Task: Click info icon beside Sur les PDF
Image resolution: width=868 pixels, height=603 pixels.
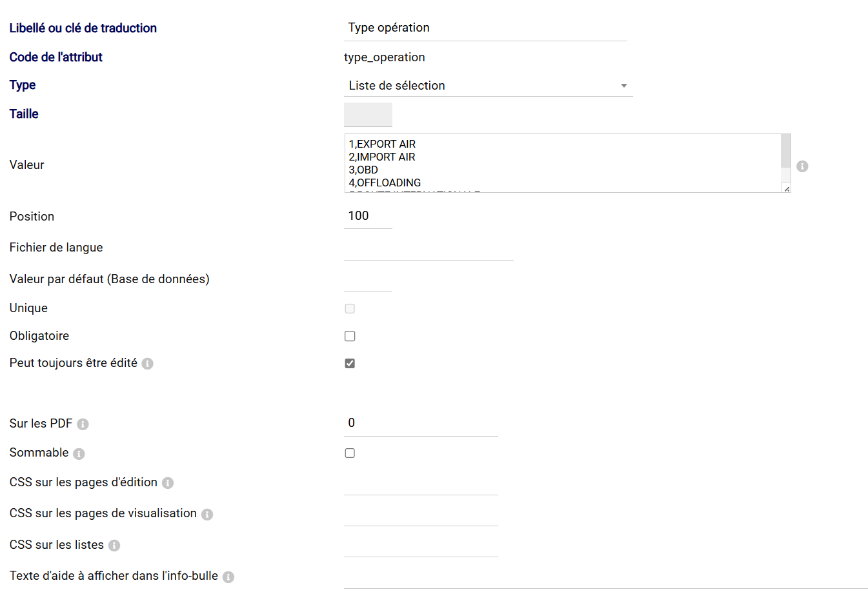Action: tap(83, 424)
